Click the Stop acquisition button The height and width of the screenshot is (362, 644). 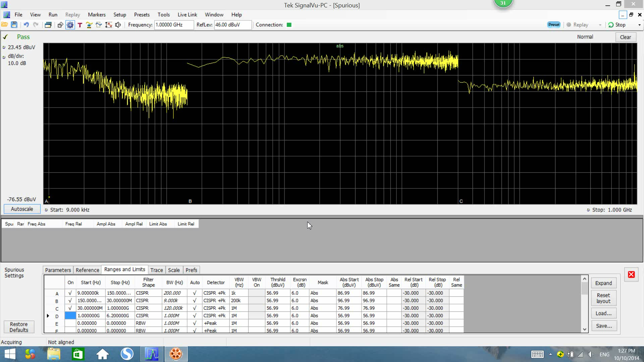617,25
